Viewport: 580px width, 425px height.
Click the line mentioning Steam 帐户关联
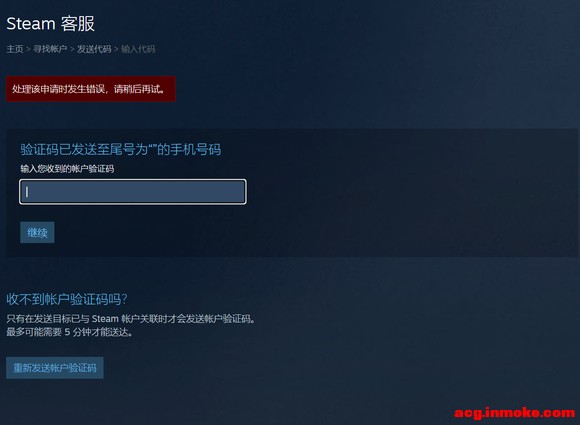(x=131, y=318)
